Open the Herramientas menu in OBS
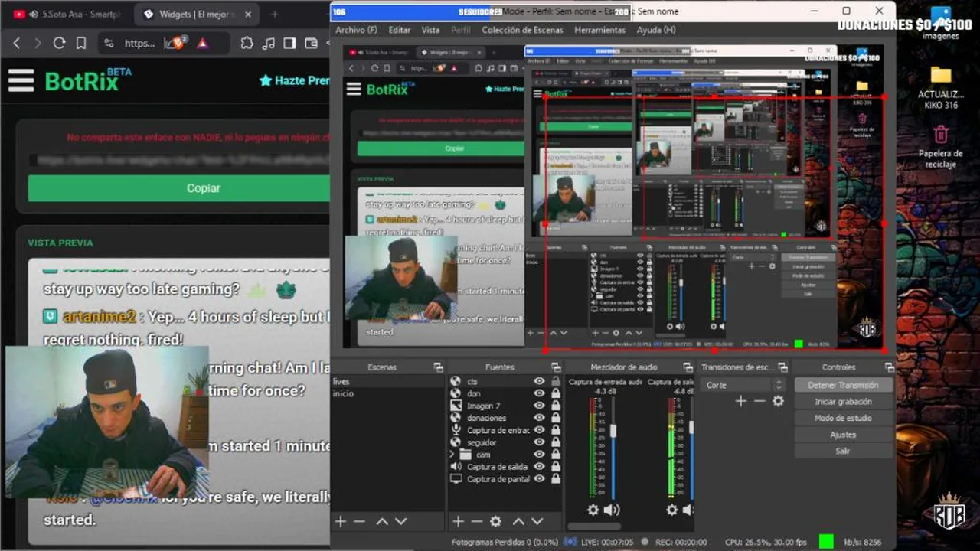 pos(599,30)
